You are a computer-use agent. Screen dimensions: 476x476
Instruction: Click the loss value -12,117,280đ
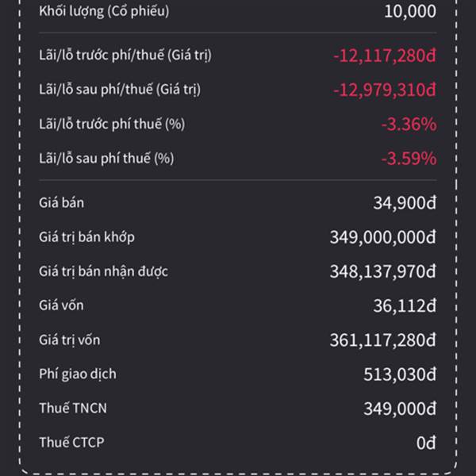(385, 56)
